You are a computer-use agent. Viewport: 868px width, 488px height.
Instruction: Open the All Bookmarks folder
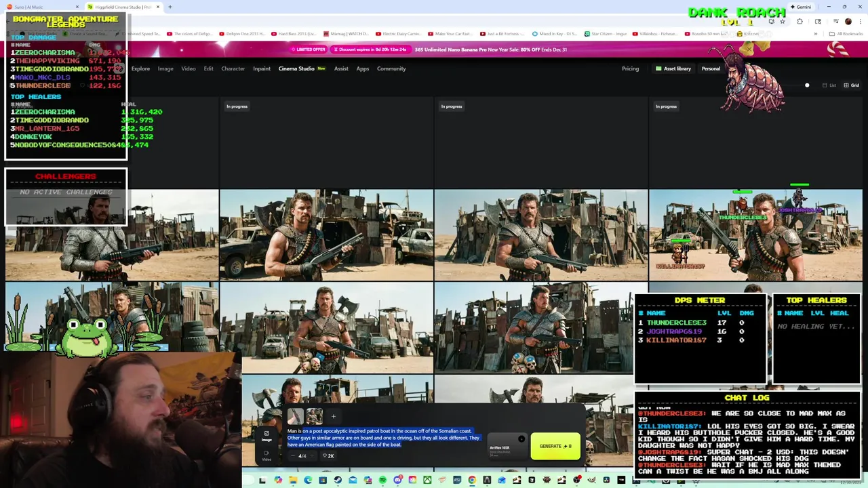(846, 33)
